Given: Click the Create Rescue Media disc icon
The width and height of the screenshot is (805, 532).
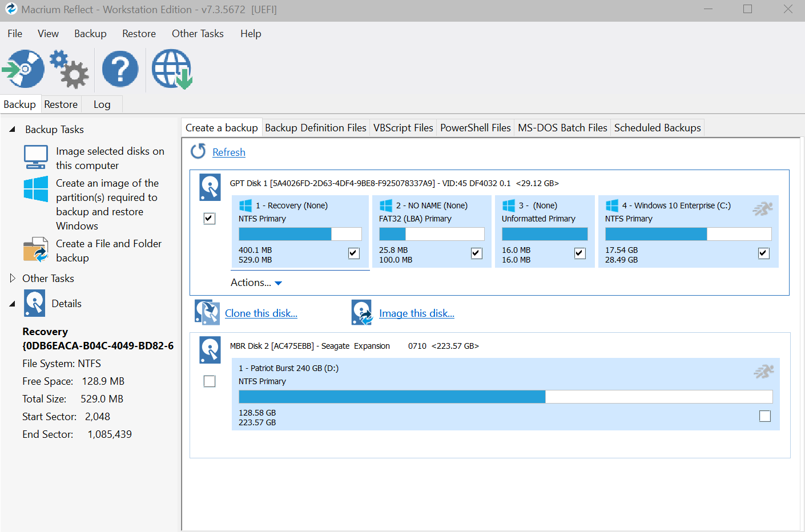Looking at the screenshot, I should [x=23, y=69].
